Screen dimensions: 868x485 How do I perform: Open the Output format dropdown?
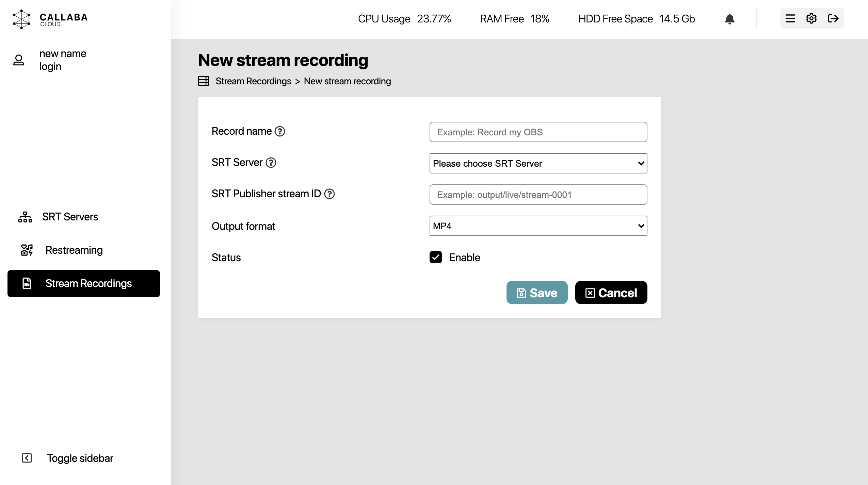[x=537, y=226]
